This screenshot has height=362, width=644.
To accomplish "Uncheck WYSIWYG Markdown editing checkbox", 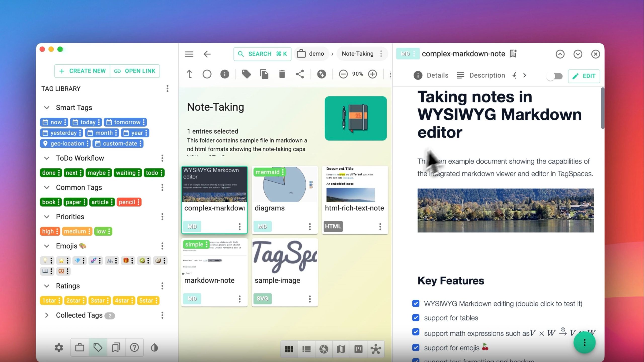I will click(x=416, y=303).
